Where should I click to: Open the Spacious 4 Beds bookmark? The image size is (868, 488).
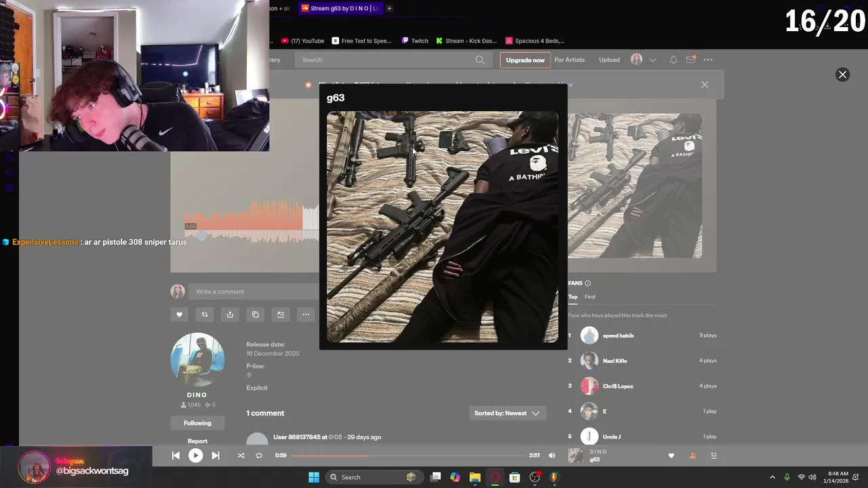coord(535,41)
